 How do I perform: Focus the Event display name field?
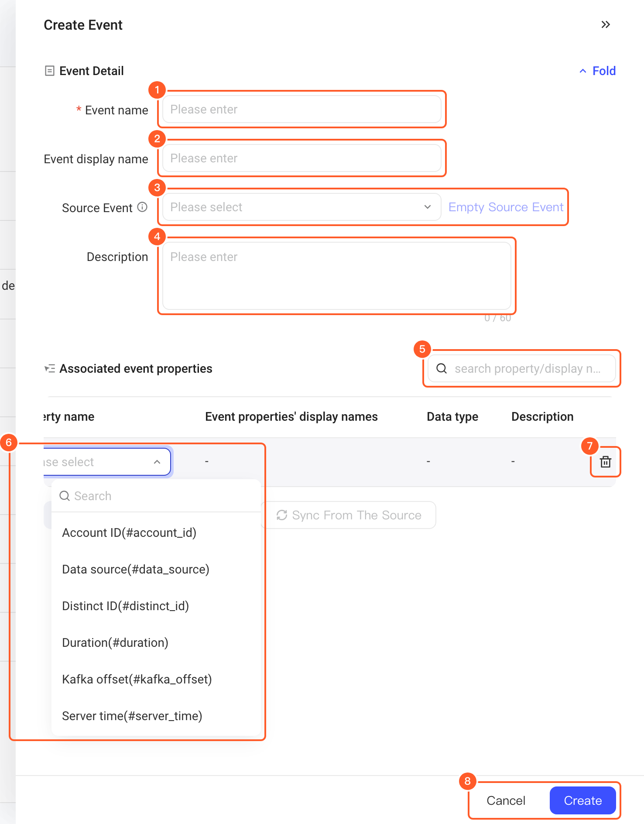[301, 158]
